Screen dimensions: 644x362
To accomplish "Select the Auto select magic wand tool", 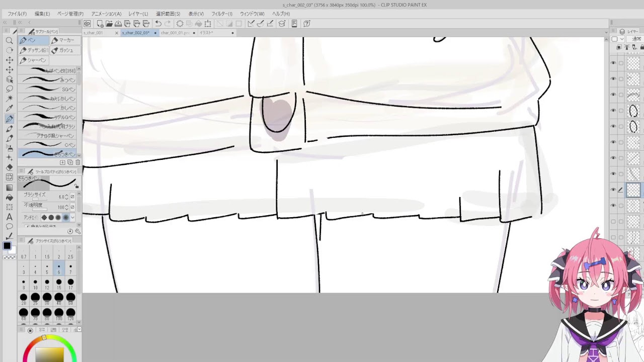I will point(9,99).
